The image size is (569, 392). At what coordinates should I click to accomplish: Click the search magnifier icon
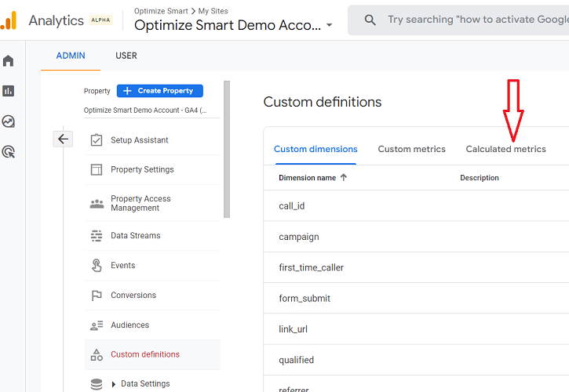(x=370, y=20)
